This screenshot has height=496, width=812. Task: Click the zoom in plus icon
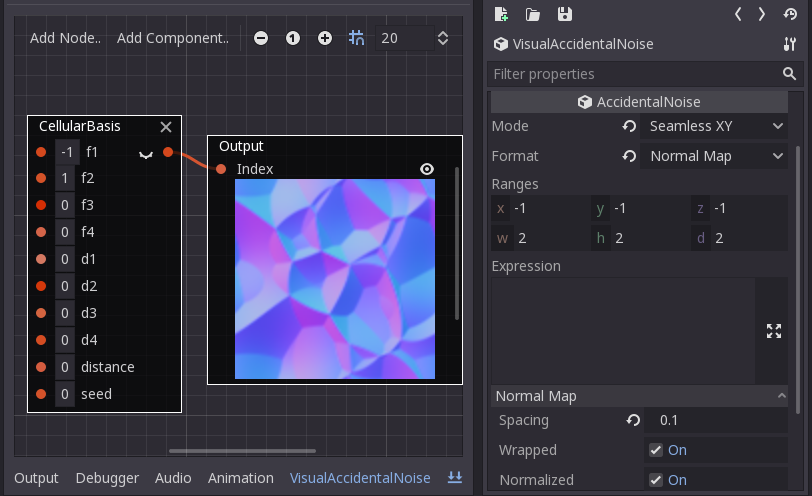pos(325,38)
